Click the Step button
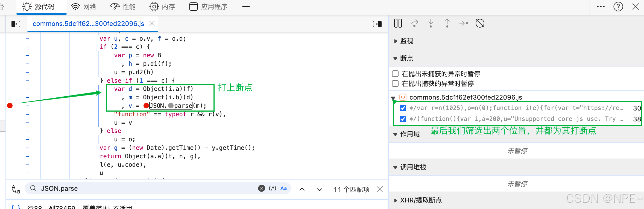 tap(464, 23)
